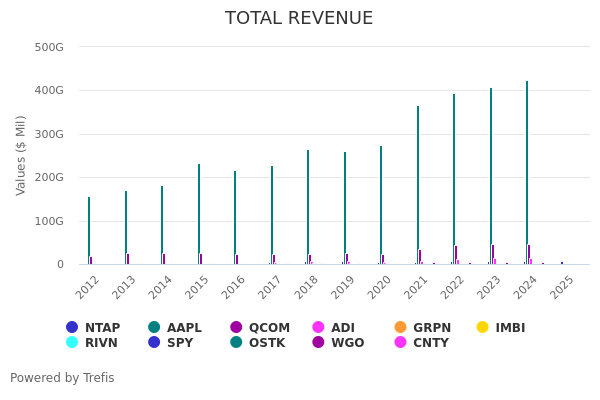Toggle the NTAP series in the legend

(93, 328)
